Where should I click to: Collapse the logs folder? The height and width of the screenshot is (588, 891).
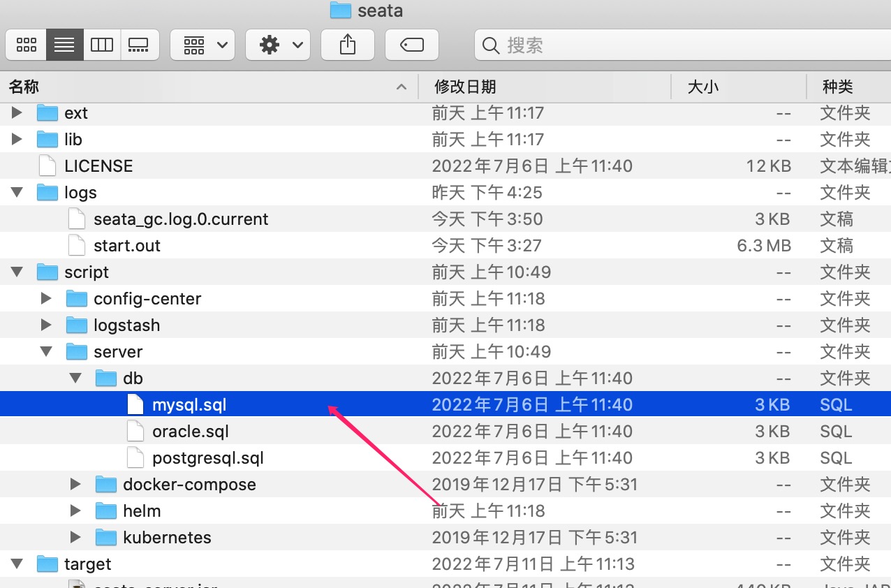17,192
